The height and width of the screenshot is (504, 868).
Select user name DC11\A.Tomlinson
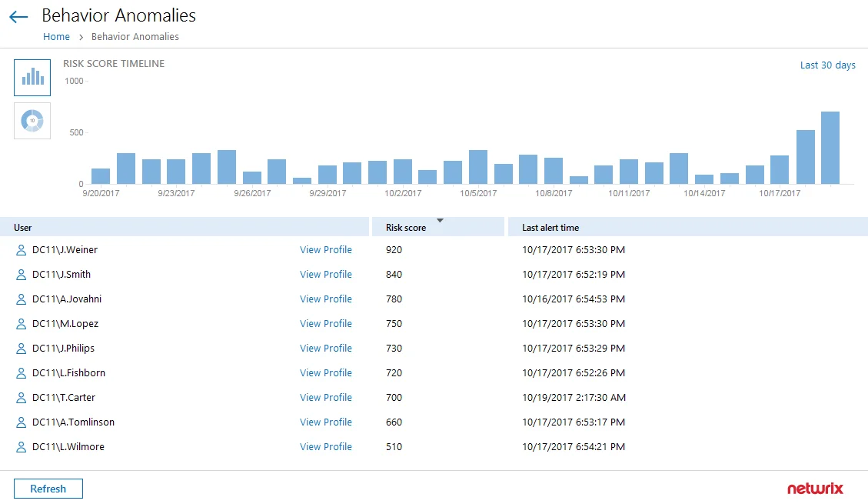click(x=74, y=422)
